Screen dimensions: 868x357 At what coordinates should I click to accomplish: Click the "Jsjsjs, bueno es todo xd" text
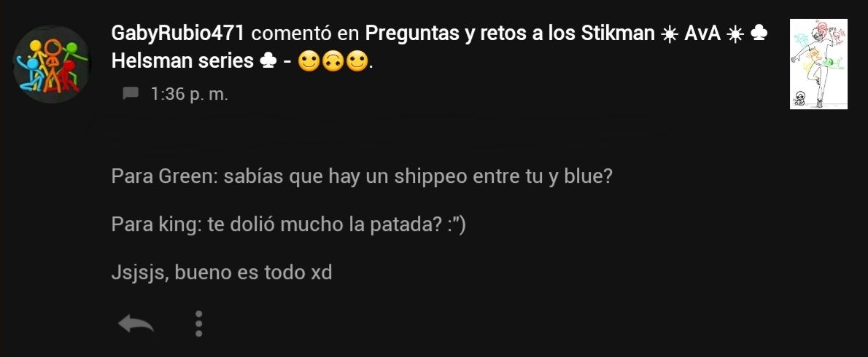pyautogui.click(x=222, y=272)
